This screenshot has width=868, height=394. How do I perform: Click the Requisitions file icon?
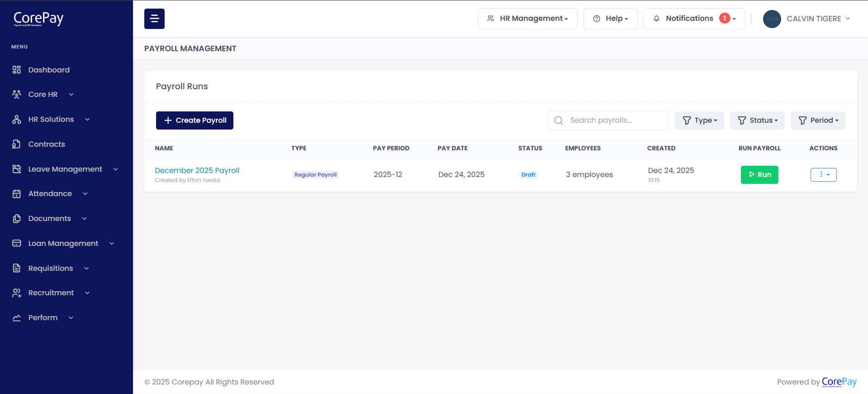pyautogui.click(x=17, y=268)
